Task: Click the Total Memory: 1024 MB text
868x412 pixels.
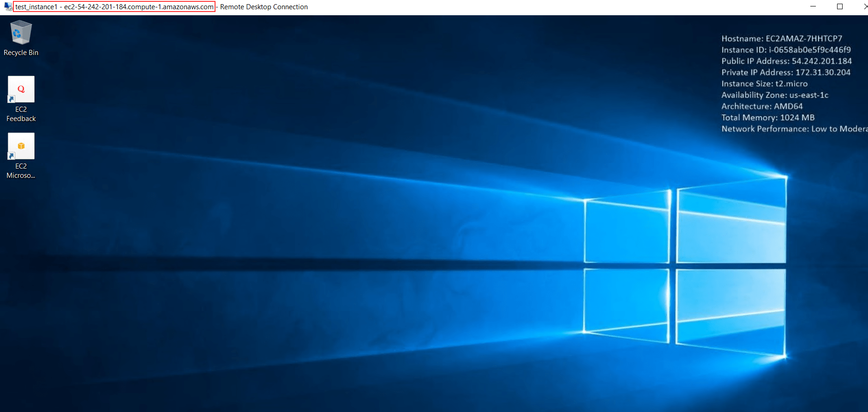Action: [x=768, y=117]
